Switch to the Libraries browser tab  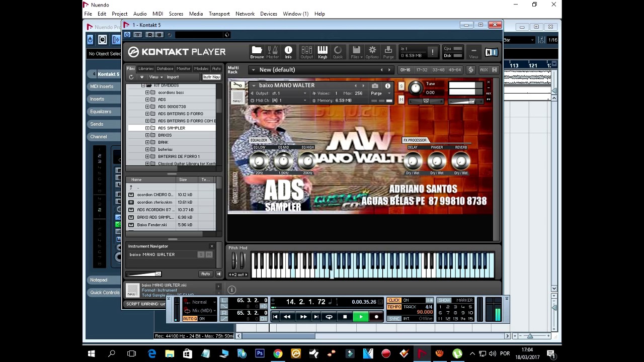click(x=146, y=68)
